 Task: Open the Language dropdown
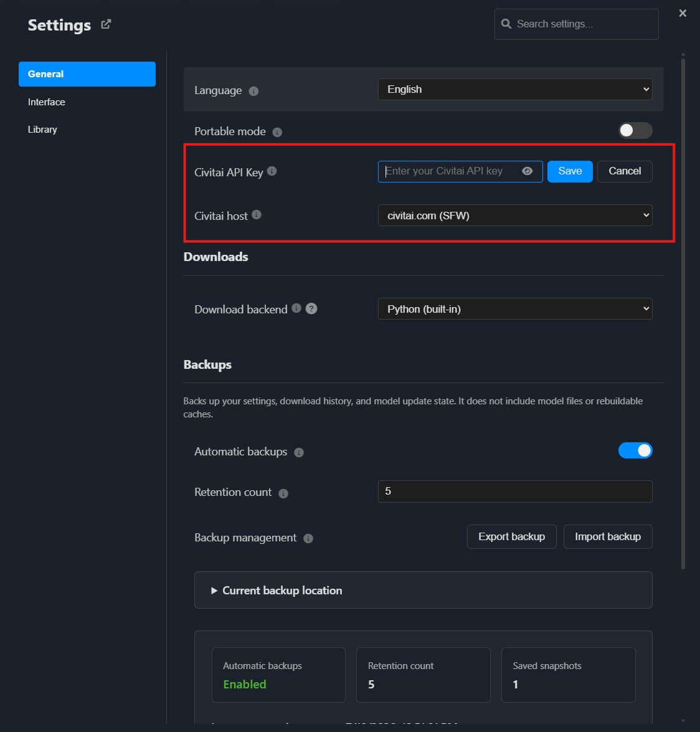tap(515, 89)
